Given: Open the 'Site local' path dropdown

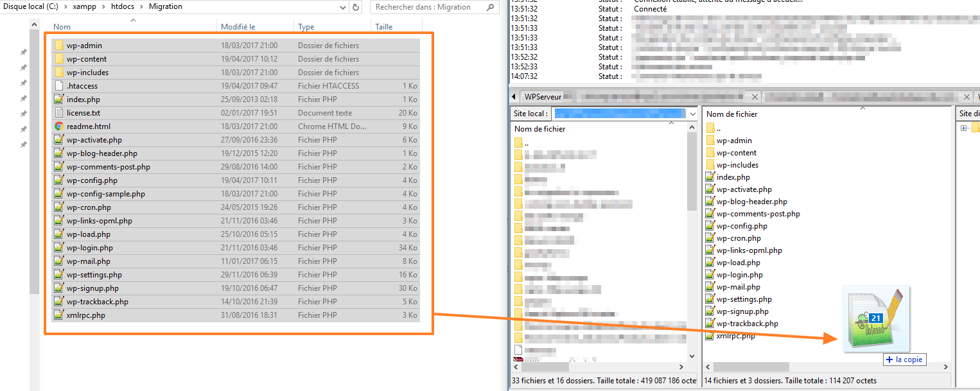Looking at the screenshot, I should [x=692, y=113].
